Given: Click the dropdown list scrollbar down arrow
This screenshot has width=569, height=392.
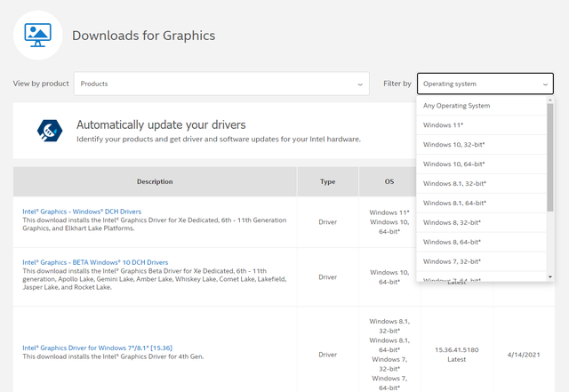Looking at the screenshot, I should [x=550, y=276].
